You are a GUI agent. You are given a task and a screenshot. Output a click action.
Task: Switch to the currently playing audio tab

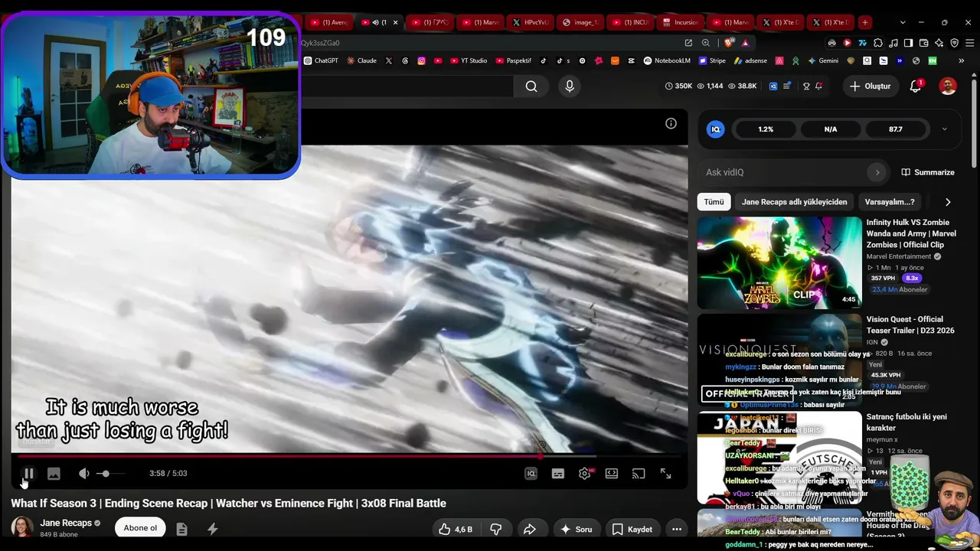(x=379, y=22)
